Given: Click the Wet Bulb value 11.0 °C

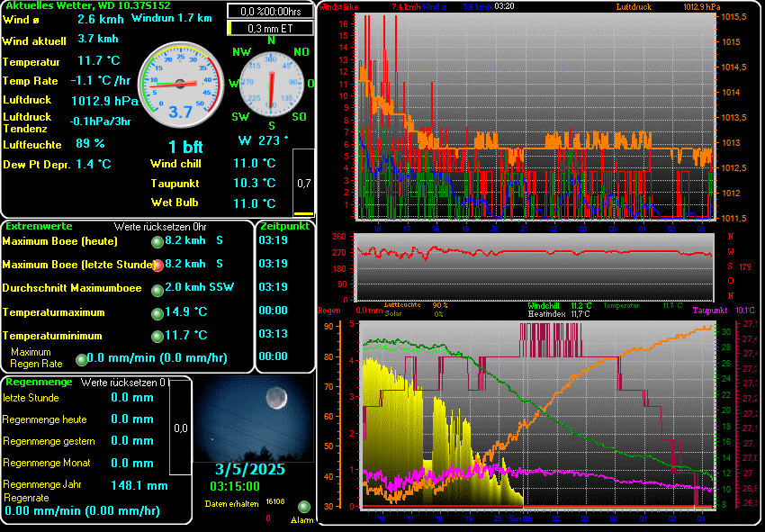Looking at the screenshot, I should pos(254,203).
